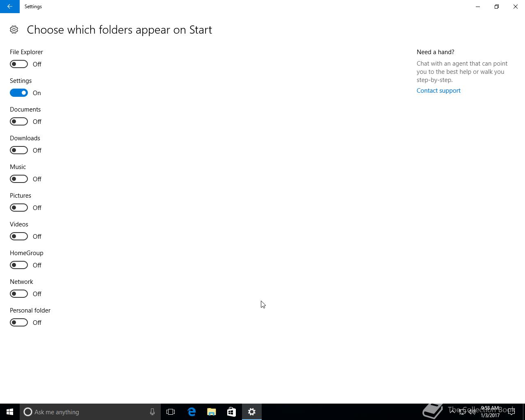Turn on the File Explorer toggle
Image resolution: width=525 pixels, height=420 pixels.
19,64
